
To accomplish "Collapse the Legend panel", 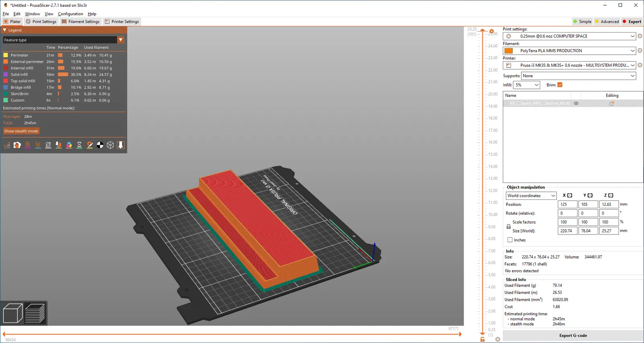I will (5, 30).
